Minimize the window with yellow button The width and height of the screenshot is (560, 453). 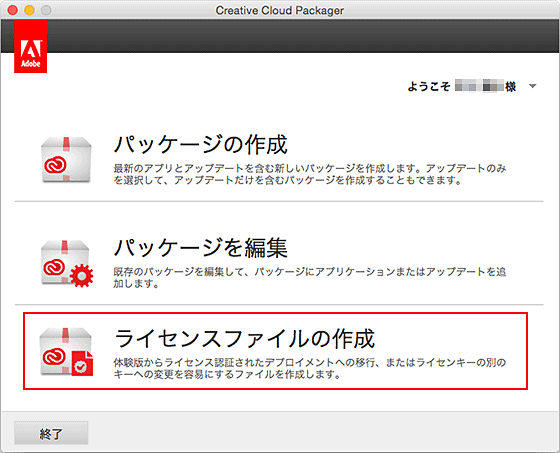click(x=29, y=10)
